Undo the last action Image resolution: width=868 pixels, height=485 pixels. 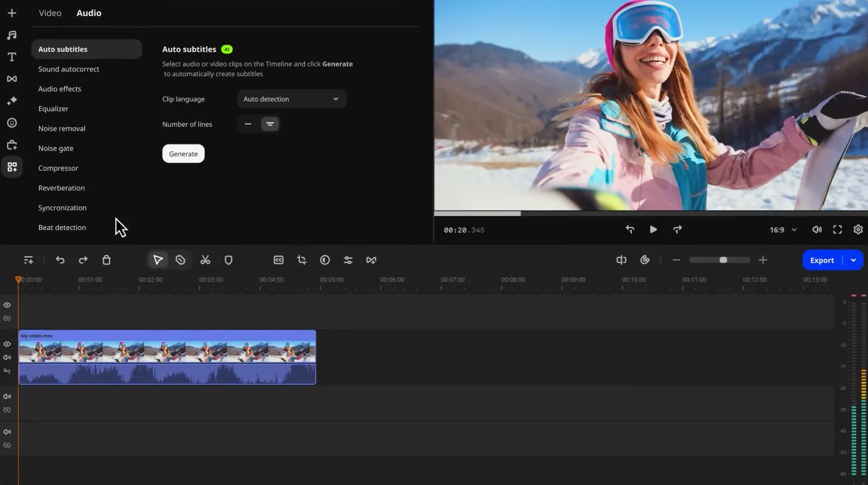(60, 259)
